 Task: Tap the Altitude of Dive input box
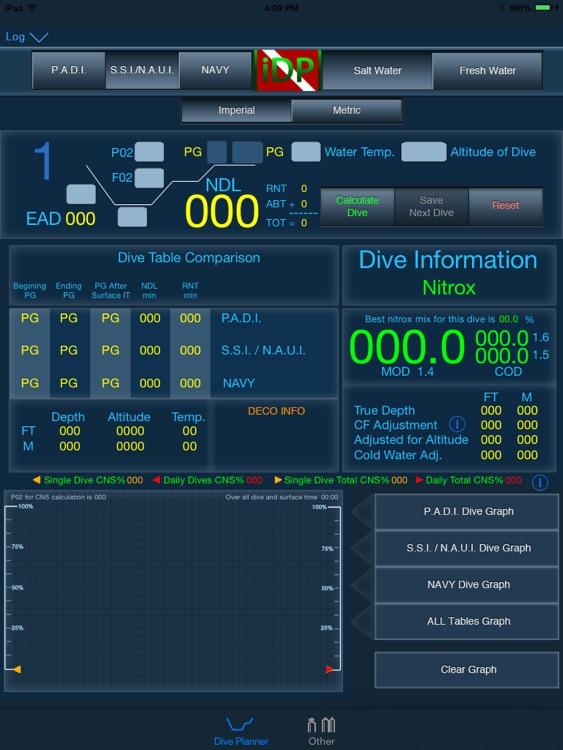[x=424, y=152]
